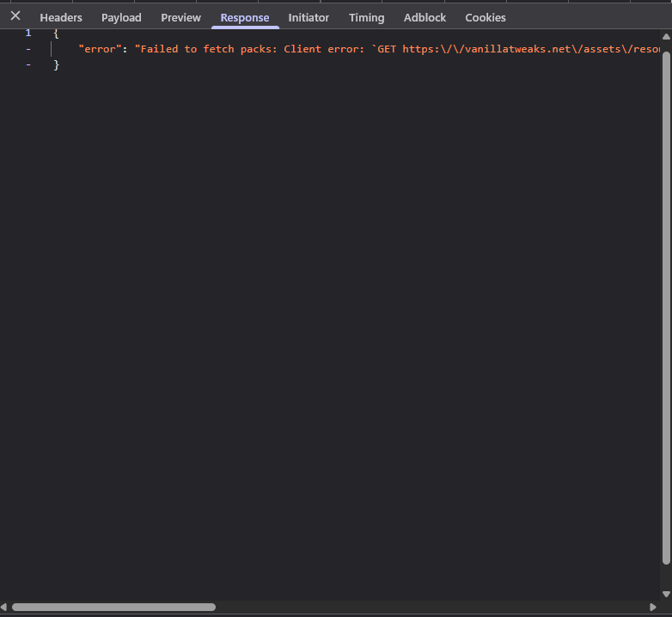Click the vertical scrollbar up arrow
Screen dimensions: 672x617
pyautogui.click(x=666, y=37)
